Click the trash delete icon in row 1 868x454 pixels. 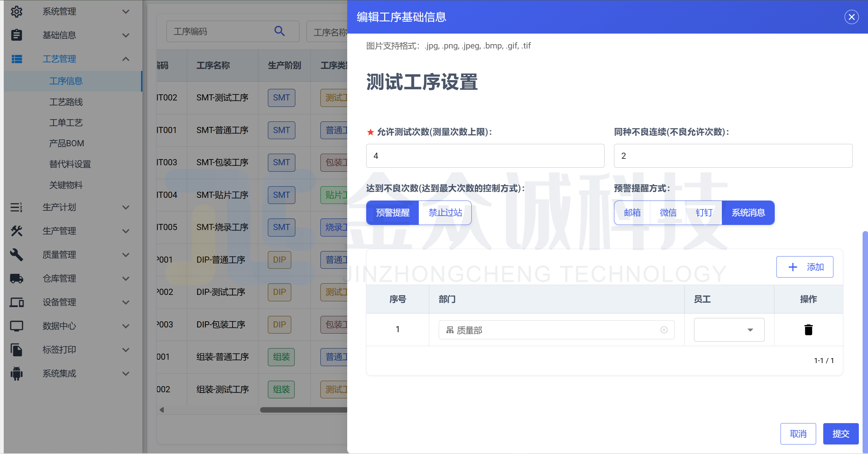click(x=808, y=329)
